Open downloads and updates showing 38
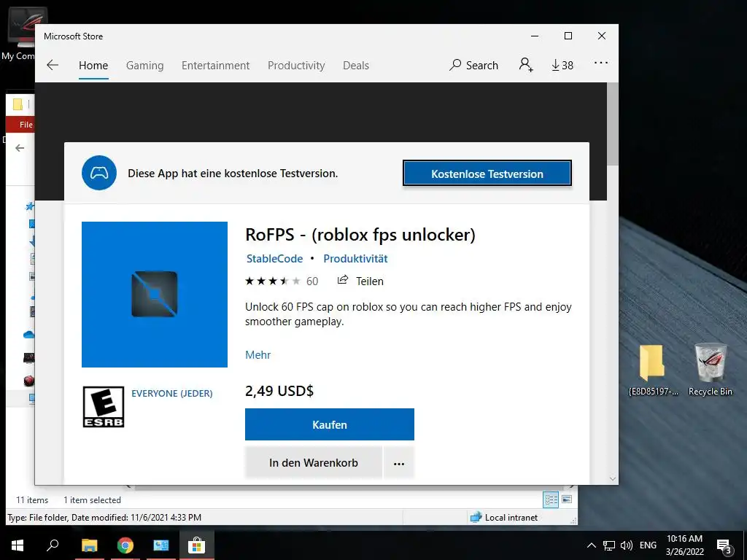The height and width of the screenshot is (560, 747). click(562, 65)
